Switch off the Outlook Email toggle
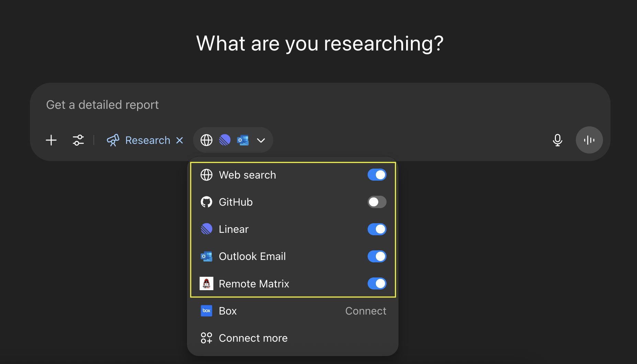Image resolution: width=637 pixels, height=364 pixels. [x=377, y=256]
